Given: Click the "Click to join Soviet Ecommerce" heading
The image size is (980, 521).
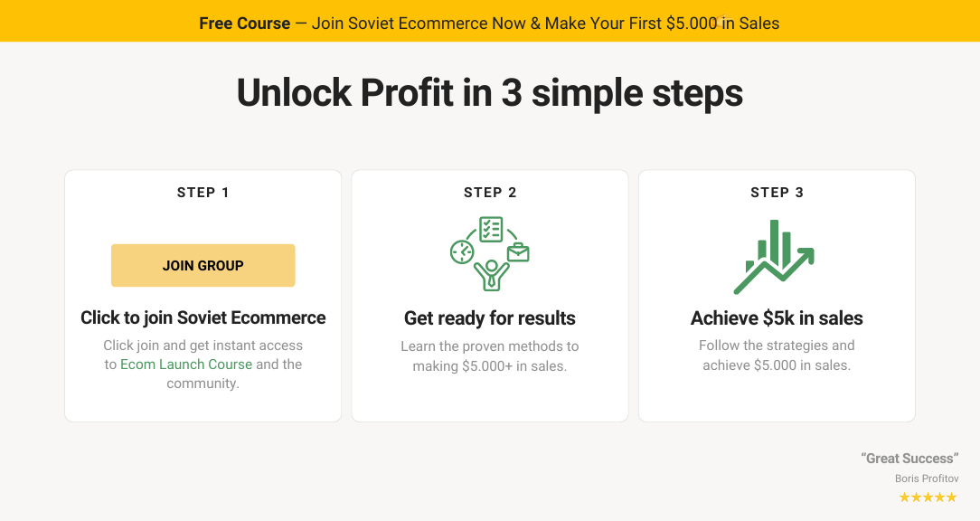Looking at the screenshot, I should pyautogui.click(x=203, y=318).
